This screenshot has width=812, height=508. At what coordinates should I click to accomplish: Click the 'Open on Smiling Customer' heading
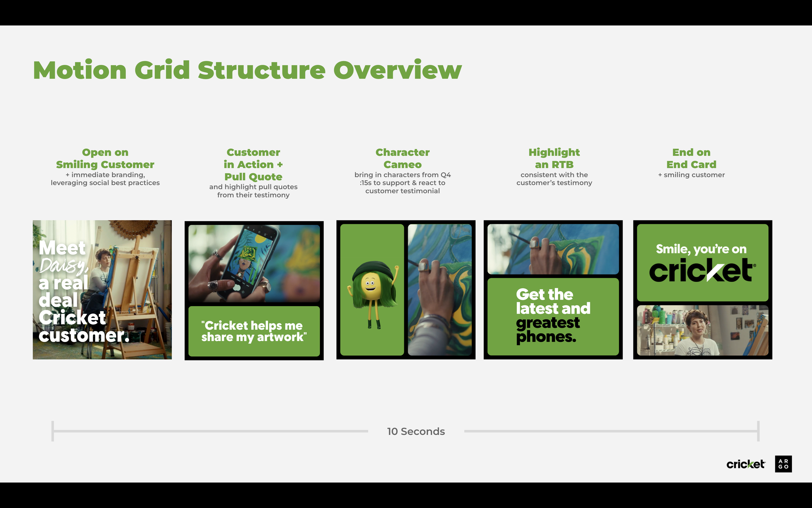pyautogui.click(x=105, y=158)
